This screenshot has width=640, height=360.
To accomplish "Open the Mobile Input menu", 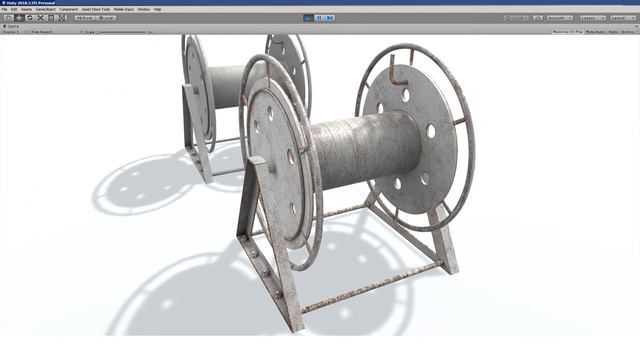I will click(124, 9).
